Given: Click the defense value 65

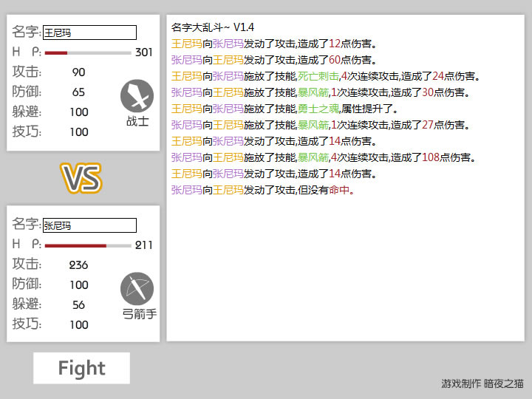Looking at the screenshot, I should [x=79, y=92].
